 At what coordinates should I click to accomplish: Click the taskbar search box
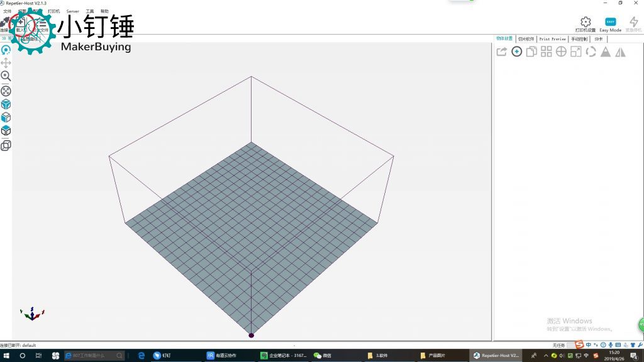(x=94, y=356)
